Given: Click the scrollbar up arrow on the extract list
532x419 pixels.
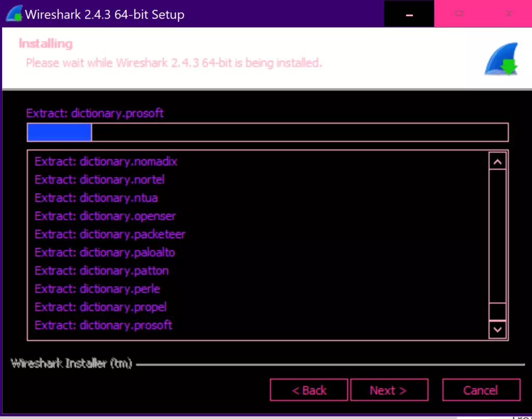Looking at the screenshot, I should (498, 161).
